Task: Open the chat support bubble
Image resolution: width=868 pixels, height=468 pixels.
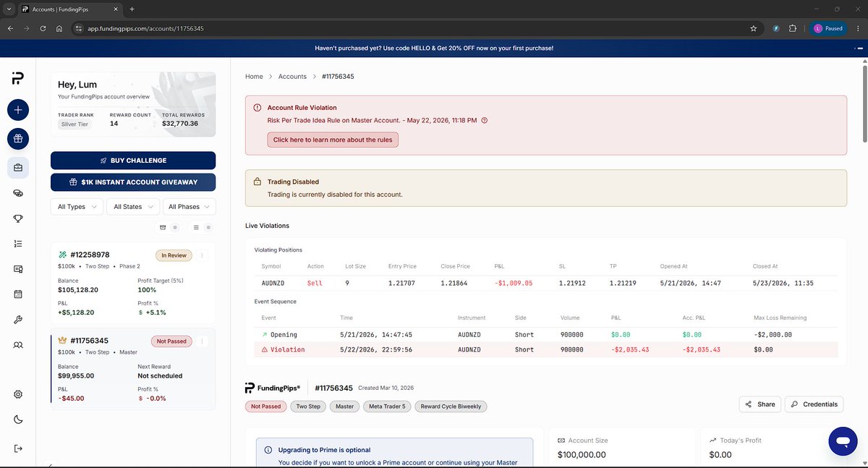Action: point(843,441)
